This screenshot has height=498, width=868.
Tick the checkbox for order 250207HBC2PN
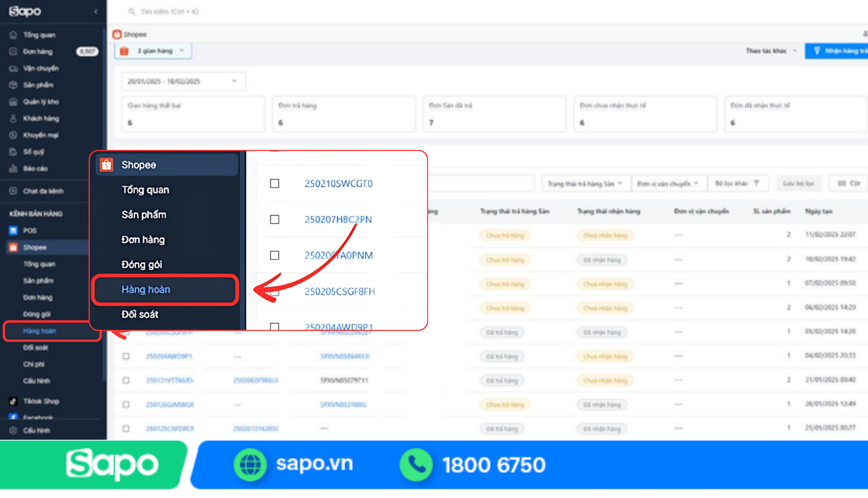(x=274, y=219)
